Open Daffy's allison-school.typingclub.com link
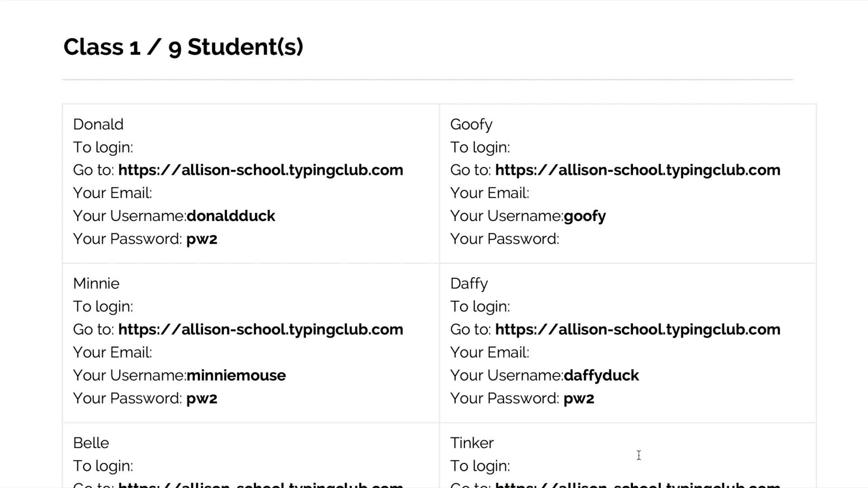 click(637, 329)
